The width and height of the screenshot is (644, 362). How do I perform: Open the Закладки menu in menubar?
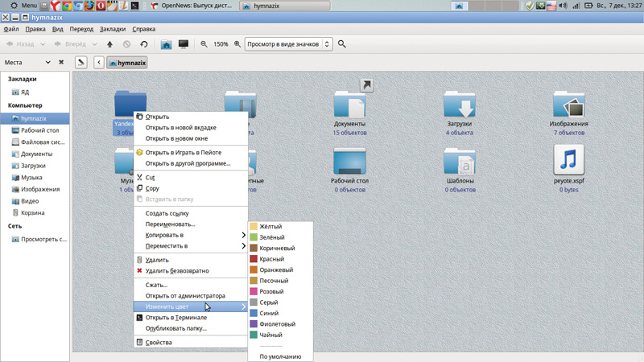113,29
